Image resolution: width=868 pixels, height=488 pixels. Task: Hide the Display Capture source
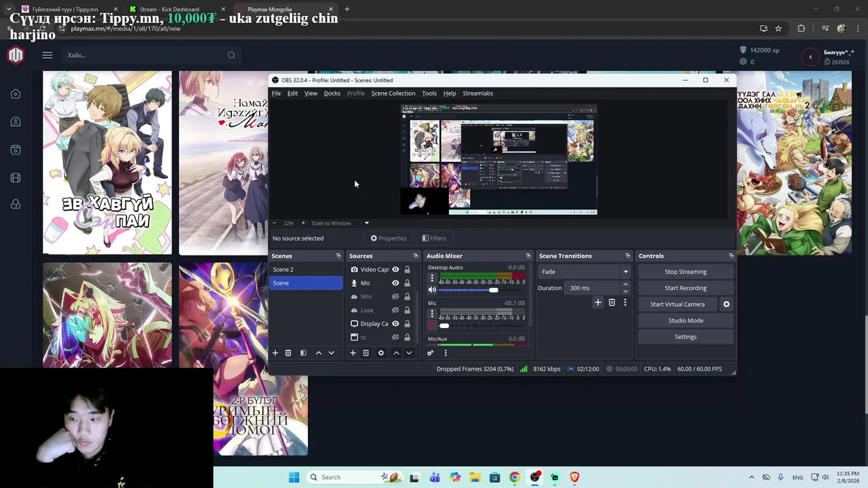click(395, 324)
